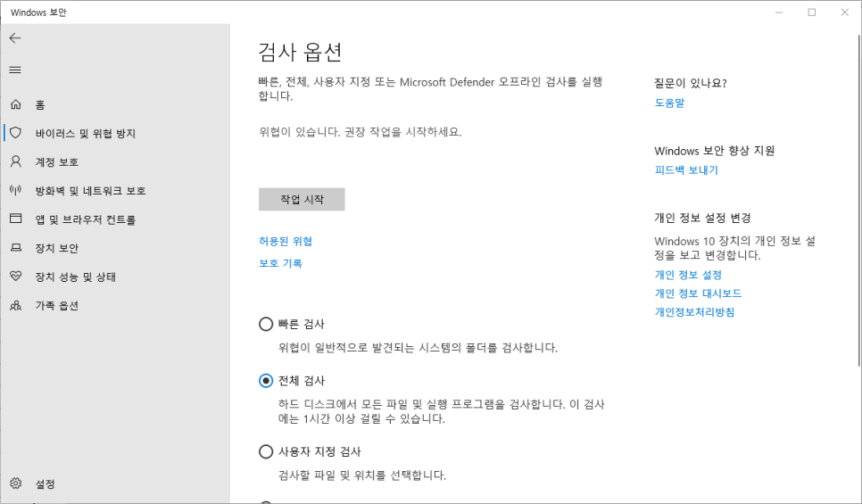Click the gear icon for 설정
This screenshot has height=504, width=862.
[16, 483]
